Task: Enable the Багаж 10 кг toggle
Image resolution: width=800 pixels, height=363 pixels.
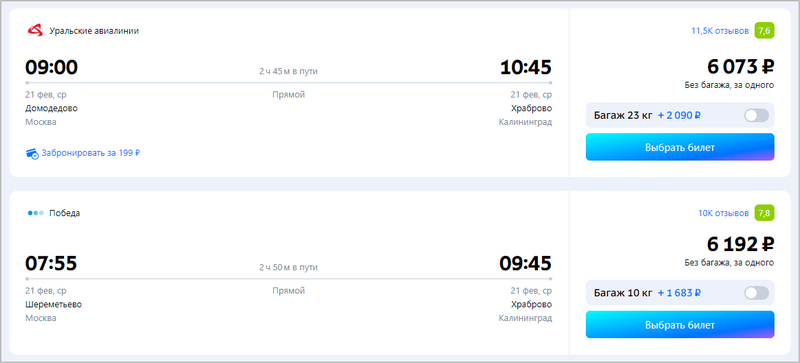Action: (756, 293)
